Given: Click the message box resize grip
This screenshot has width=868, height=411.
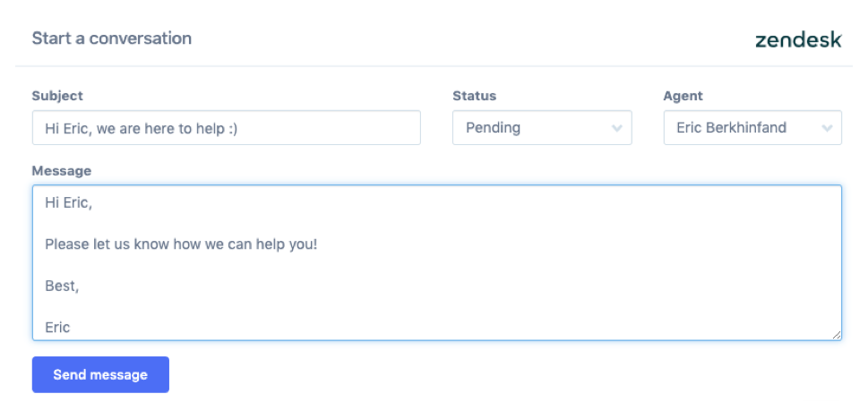Looking at the screenshot, I should [x=836, y=335].
